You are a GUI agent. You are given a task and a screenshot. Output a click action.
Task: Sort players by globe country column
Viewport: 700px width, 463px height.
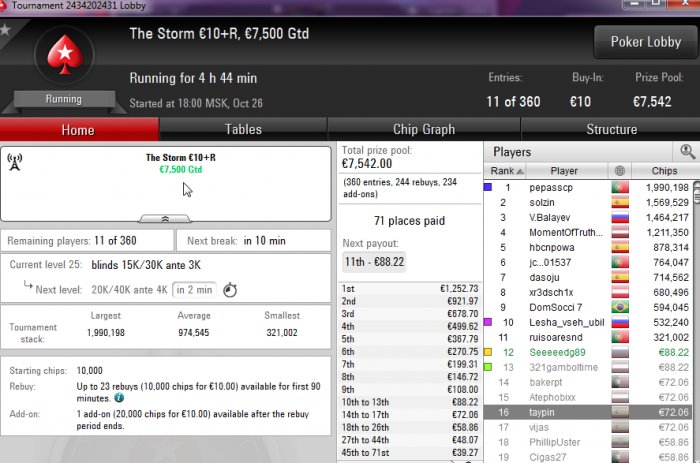(x=620, y=171)
